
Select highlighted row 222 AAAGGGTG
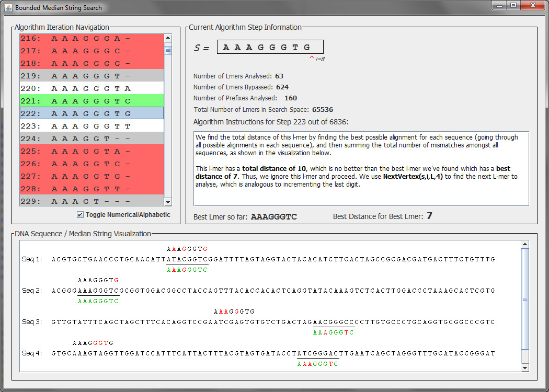tap(92, 113)
